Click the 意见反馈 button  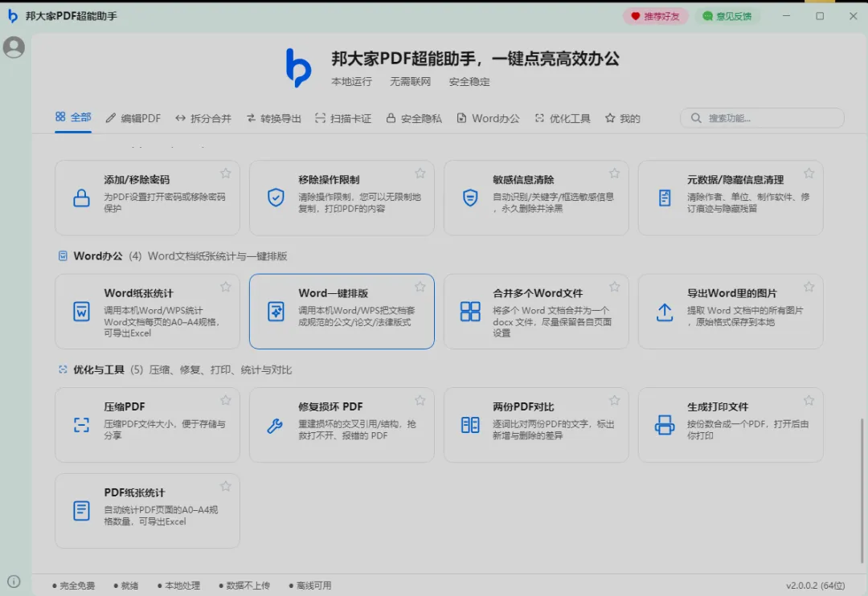[x=727, y=16]
